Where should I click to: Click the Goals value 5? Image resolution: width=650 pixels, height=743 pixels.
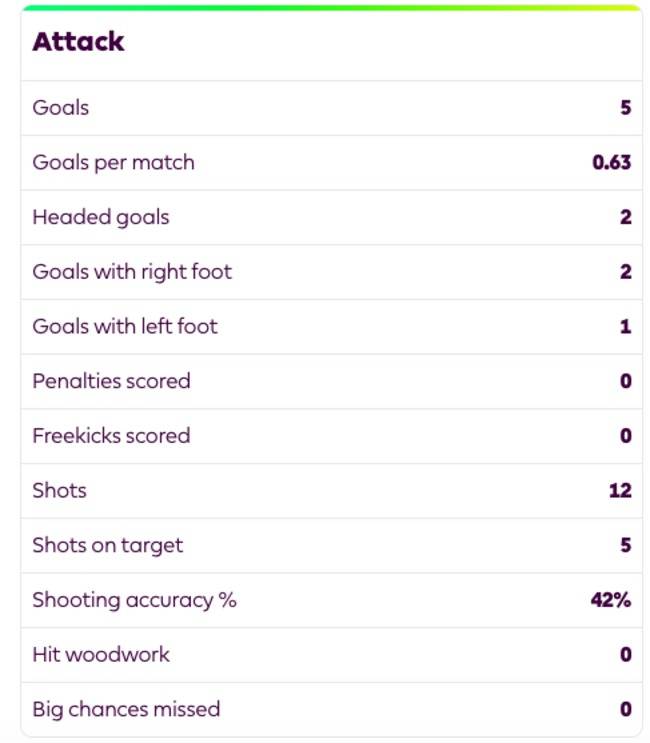tap(626, 108)
